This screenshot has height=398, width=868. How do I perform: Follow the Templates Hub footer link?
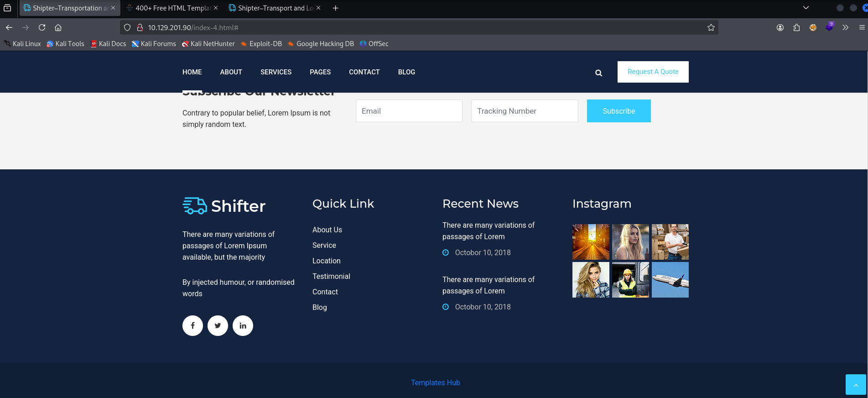[x=435, y=383]
